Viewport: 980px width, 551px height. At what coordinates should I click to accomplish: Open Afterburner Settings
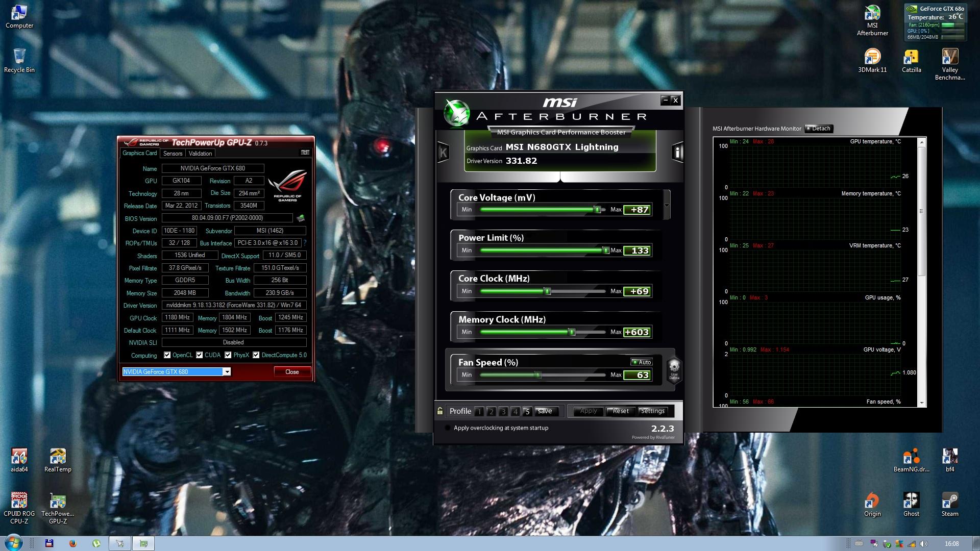pos(653,411)
